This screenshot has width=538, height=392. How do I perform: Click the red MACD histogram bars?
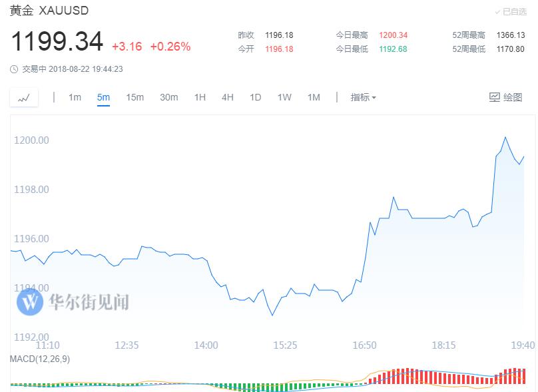click(447, 376)
